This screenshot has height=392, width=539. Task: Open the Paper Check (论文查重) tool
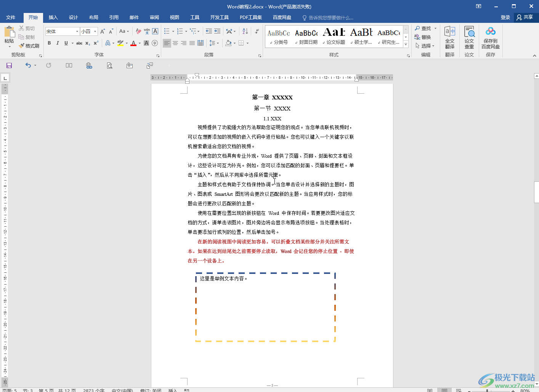coord(469,37)
